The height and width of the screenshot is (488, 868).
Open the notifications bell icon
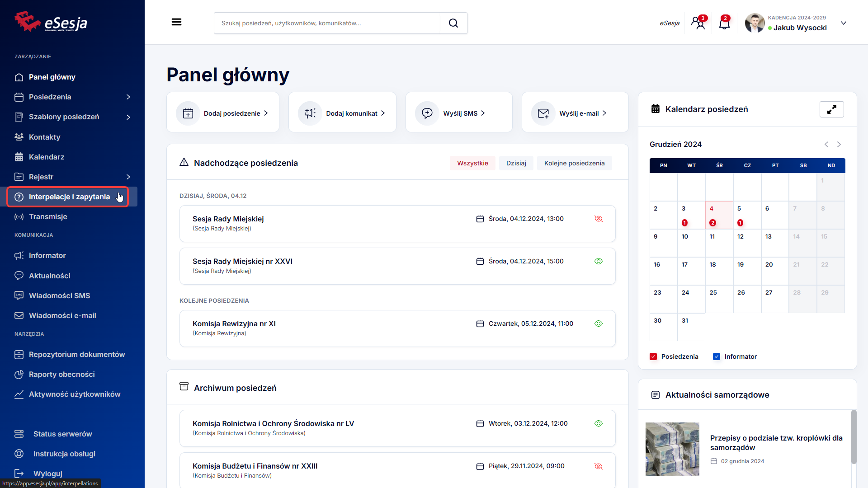pyautogui.click(x=724, y=23)
